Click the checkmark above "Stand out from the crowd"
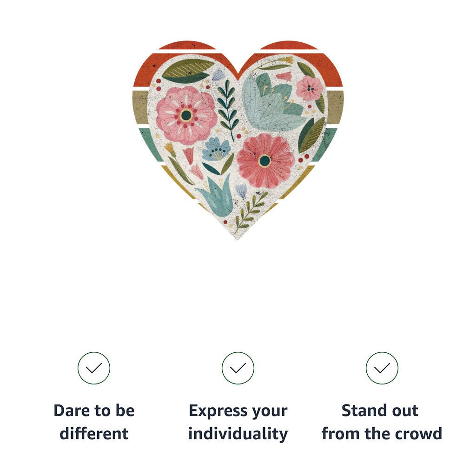476x476 pixels. 382,368
